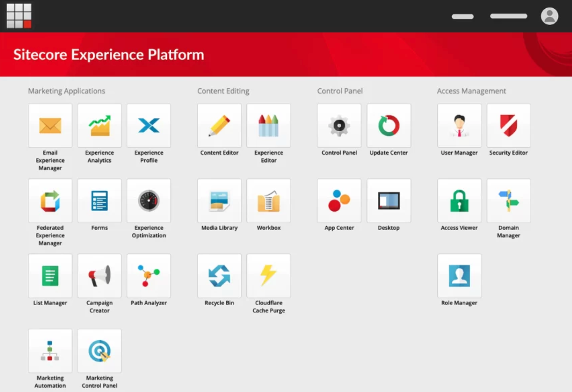Launch the Sitecore Desktop

pos(388,201)
